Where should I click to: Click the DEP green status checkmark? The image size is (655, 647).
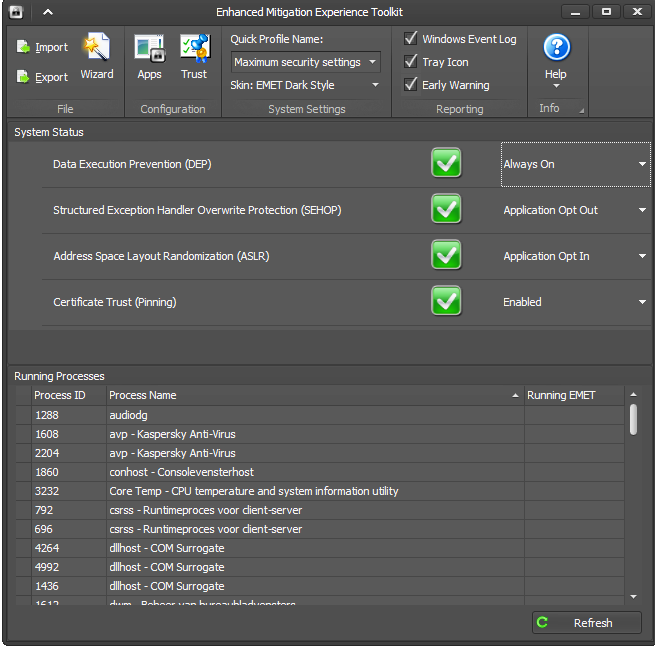click(x=446, y=163)
